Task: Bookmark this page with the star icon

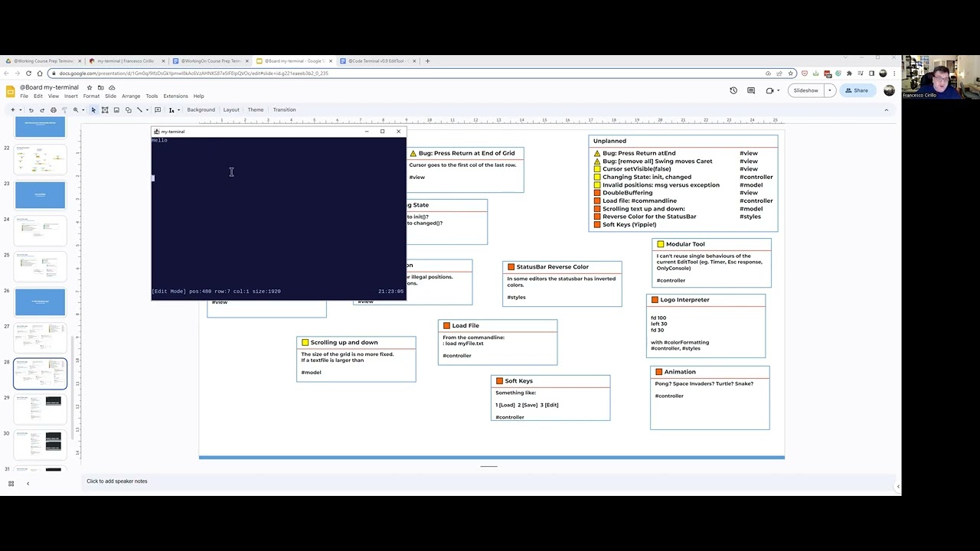Action: [791, 73]
